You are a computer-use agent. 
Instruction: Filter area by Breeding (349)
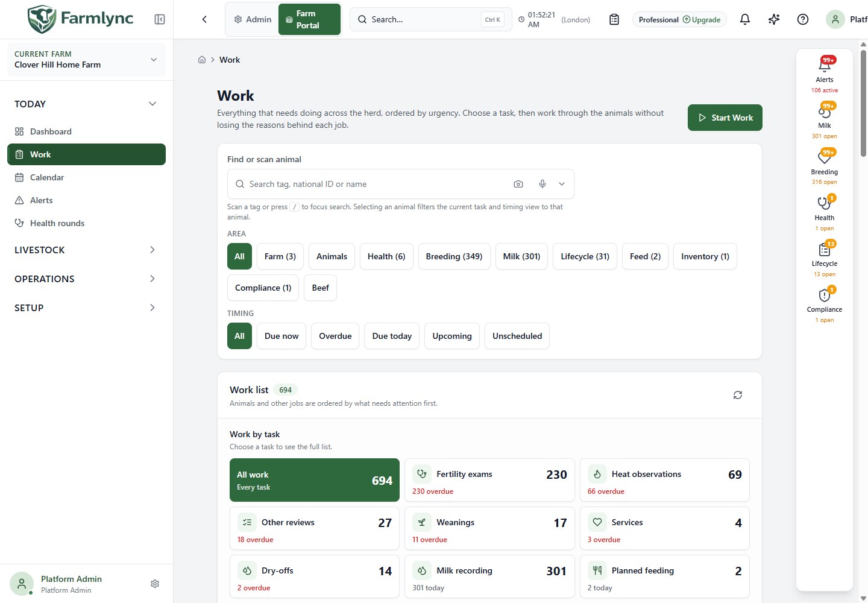[x=454, y=256]
